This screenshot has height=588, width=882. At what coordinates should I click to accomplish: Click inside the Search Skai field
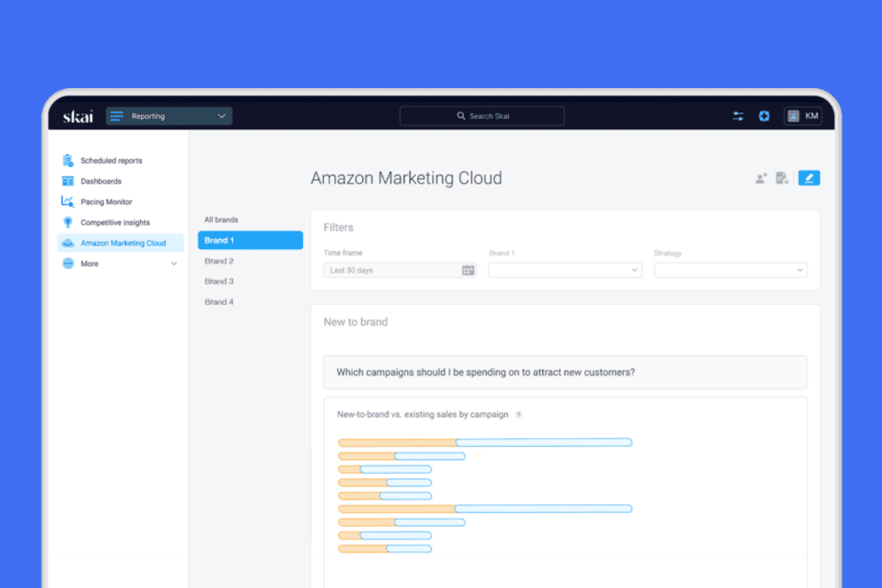pyautogui.click(x=481, y=115)
